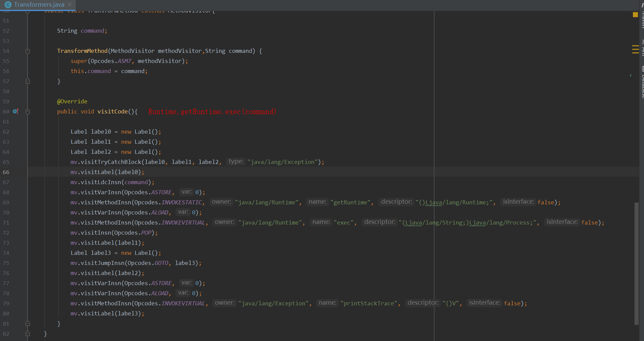Click Opcodes.ALOAD on line 70

146,212
